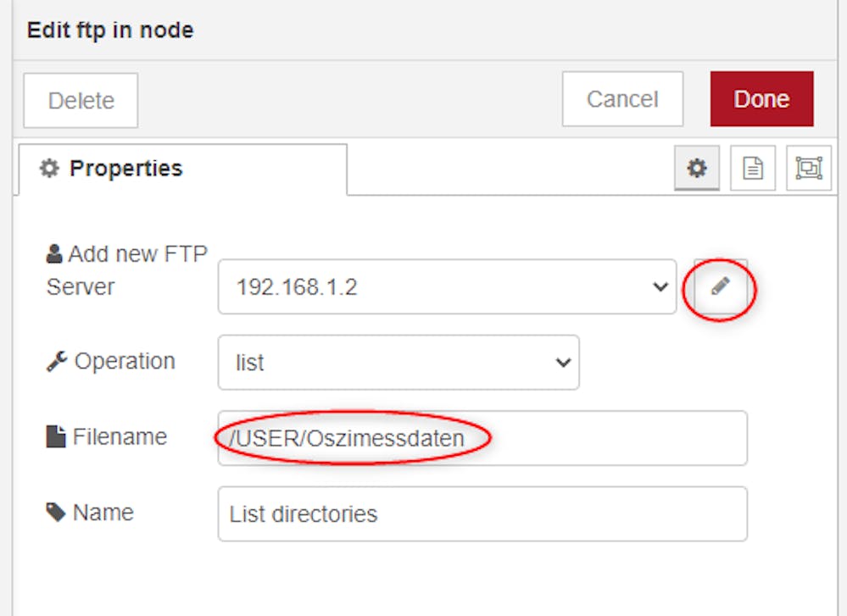Click the wrench icon next to Operation
The image size is (847, 616).
click(57, 361)
